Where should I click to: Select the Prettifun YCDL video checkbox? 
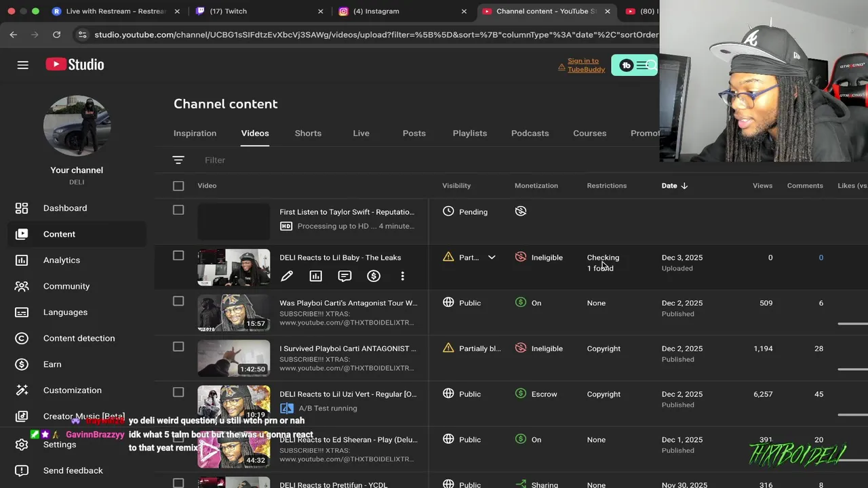pos(178,483)
